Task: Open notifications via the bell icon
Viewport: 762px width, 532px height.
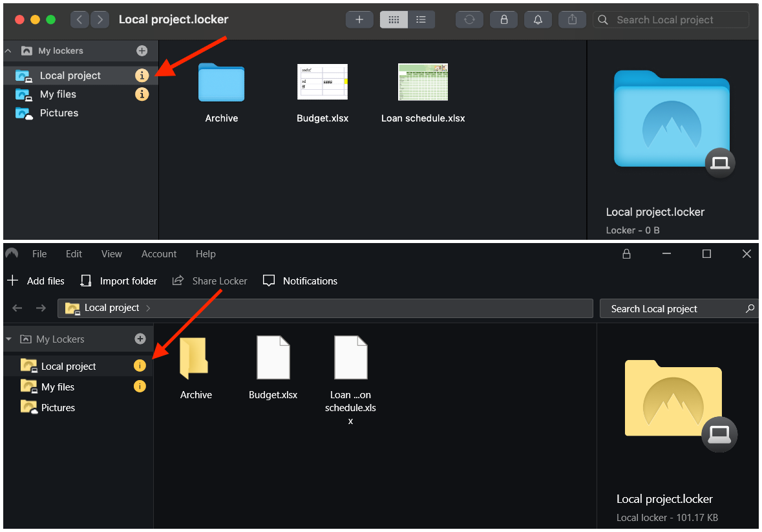Action: coord(538,19)
